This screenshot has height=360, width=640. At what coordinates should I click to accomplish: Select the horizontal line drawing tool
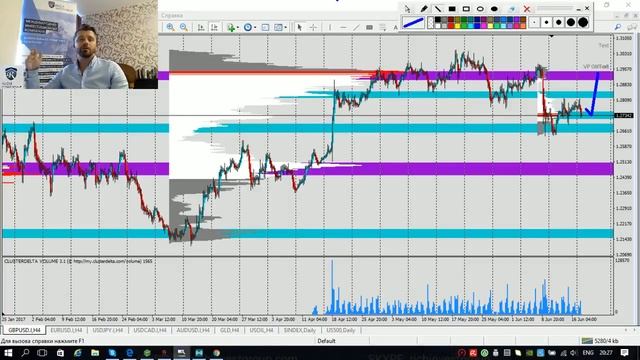(x=343, y=27)
